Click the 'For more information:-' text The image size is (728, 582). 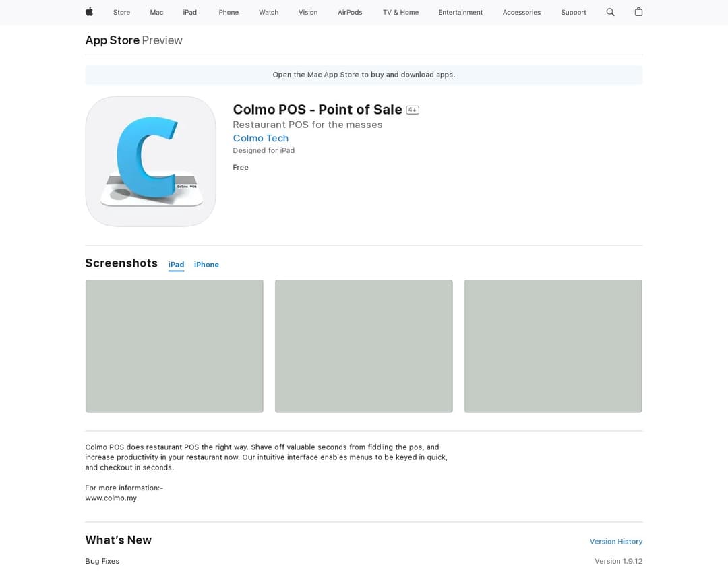pos(124,488)
